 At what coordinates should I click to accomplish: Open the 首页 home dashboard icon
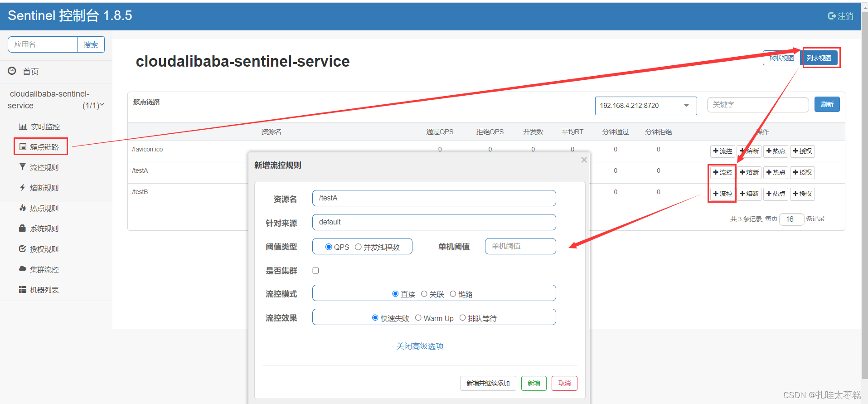point(12,71)
